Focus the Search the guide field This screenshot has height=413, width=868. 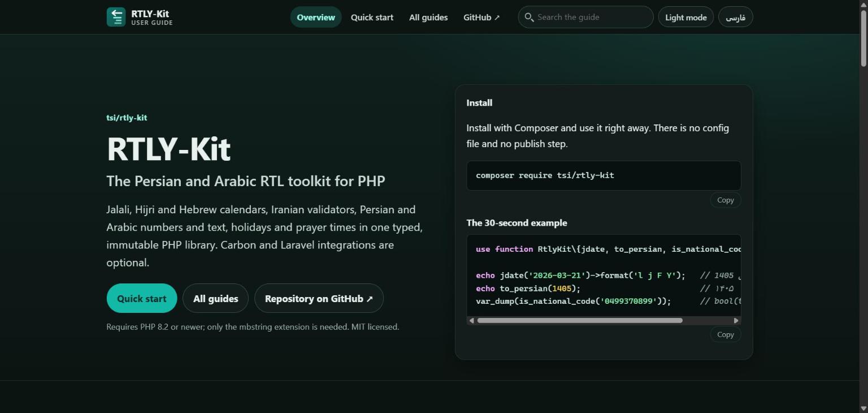tap(585, 17)
